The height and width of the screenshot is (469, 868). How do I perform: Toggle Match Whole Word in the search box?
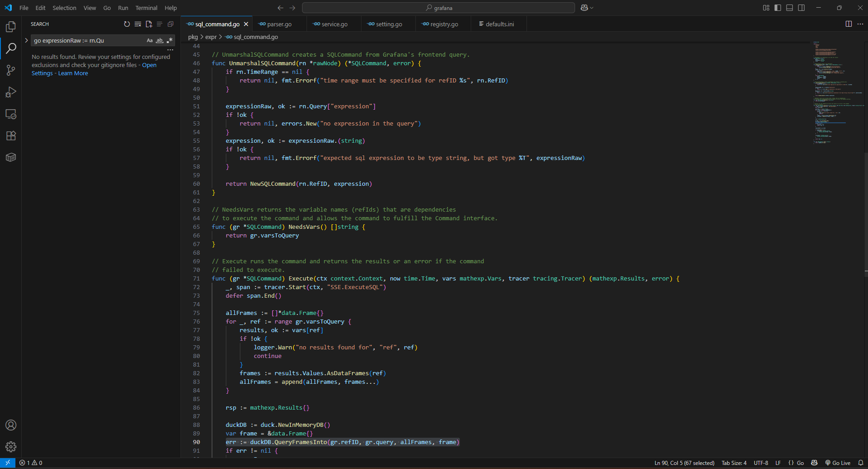(160, 40)
